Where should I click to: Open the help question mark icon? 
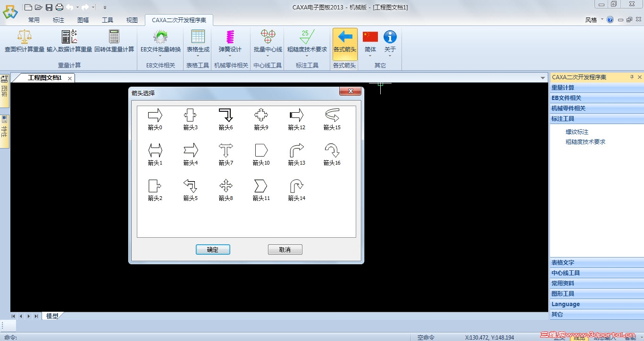(x=610, y=20)
